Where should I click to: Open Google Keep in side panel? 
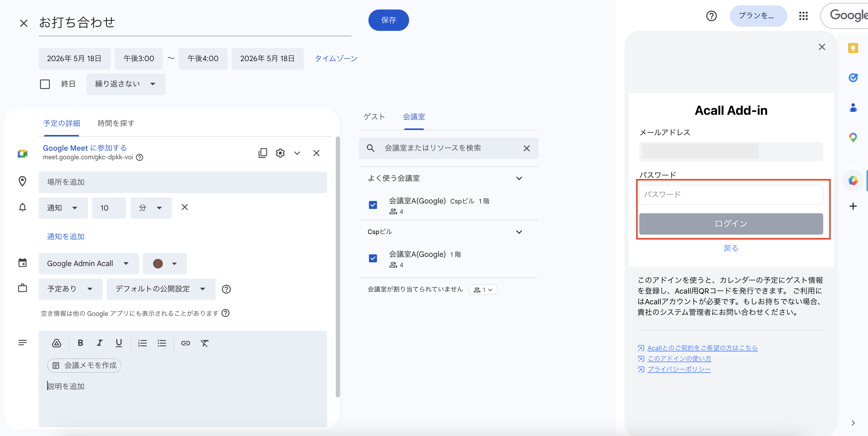853,48
